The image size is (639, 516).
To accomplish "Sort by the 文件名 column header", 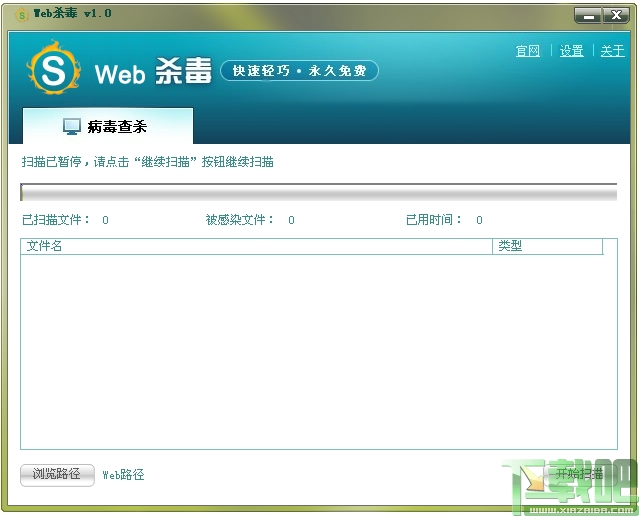I will (x=256, y=246).
